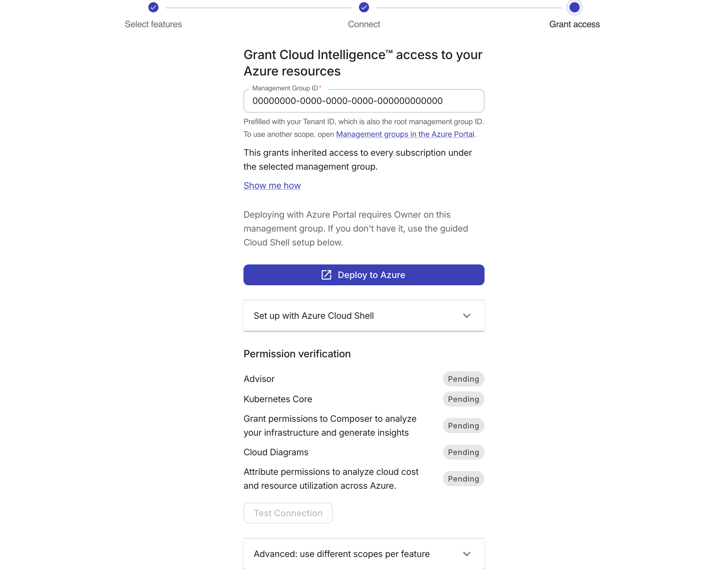Open the Show me how link
The width and height of the screenshot is (728, 569).
[x=272, y=186]
